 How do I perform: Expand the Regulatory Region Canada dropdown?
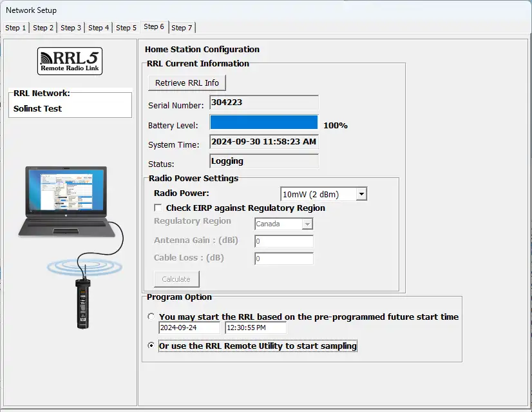(307, 224)
